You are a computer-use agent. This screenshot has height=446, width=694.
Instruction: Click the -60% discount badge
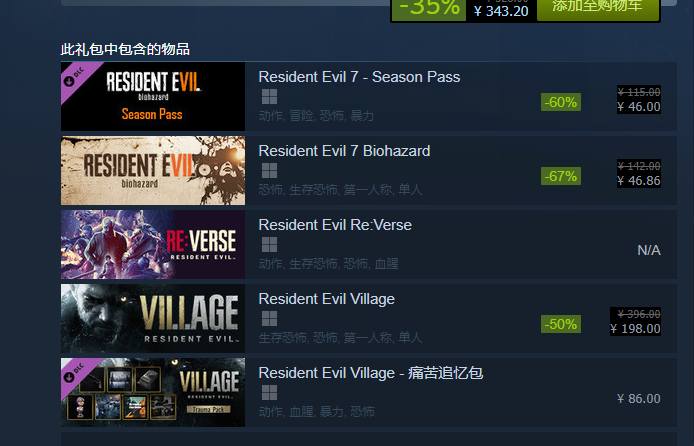(561, 102)
